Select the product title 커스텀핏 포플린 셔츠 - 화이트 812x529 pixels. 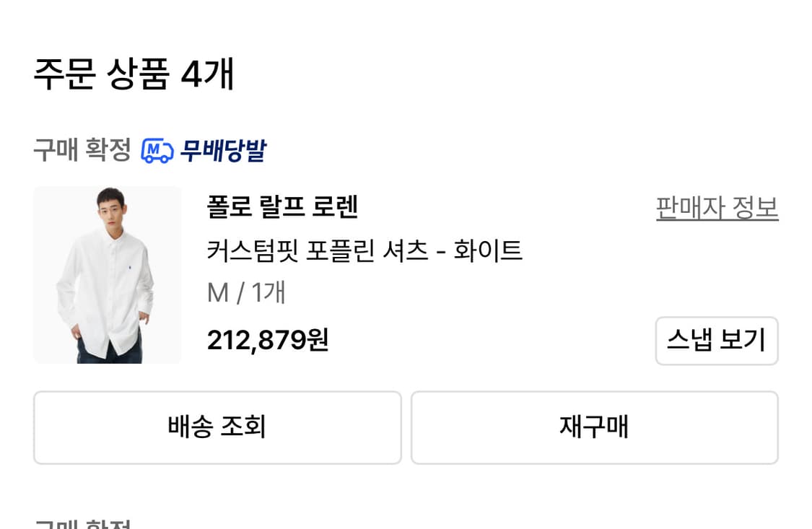(x=364, y=251)
